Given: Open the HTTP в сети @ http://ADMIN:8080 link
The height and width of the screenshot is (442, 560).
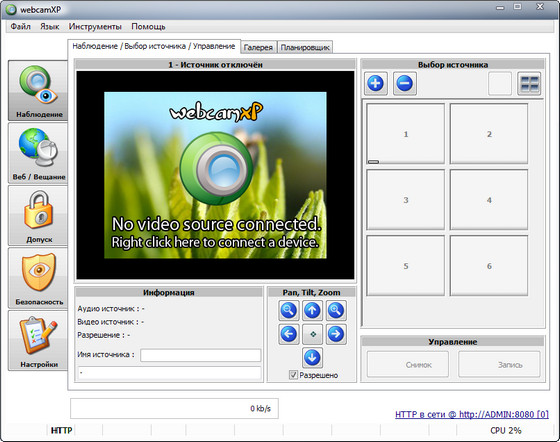Looking at the screenshot, I should coord(472,414).
